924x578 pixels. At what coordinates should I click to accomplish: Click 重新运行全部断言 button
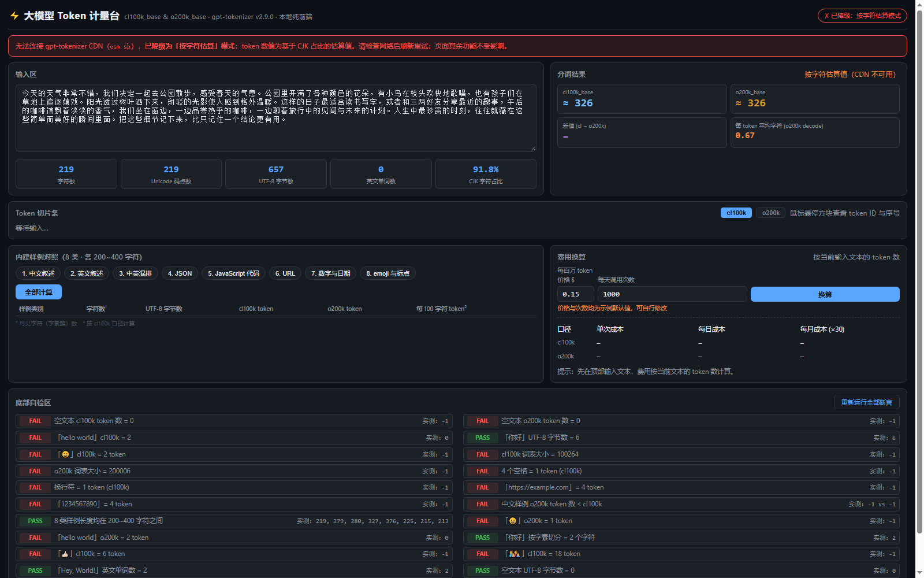pyautogui.click(x=866, y=402)
